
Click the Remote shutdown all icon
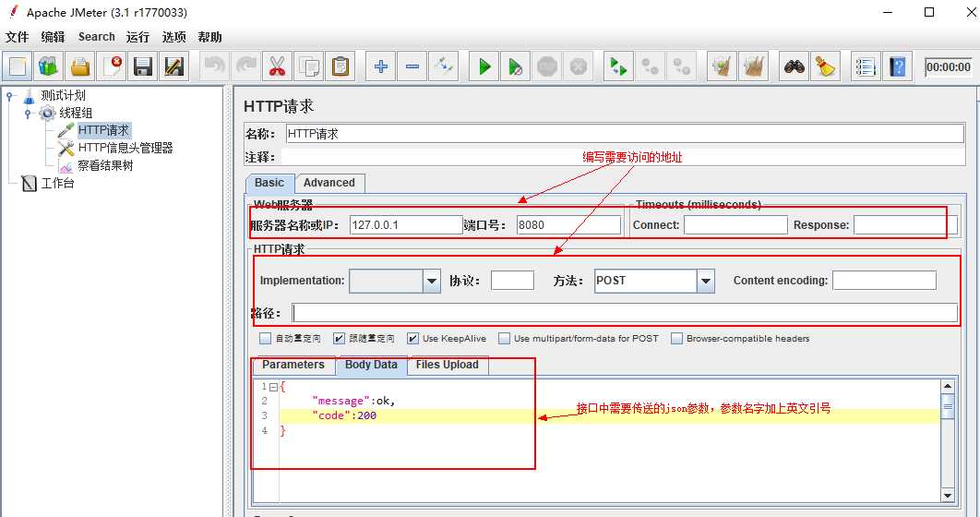[x=681, y=66]
